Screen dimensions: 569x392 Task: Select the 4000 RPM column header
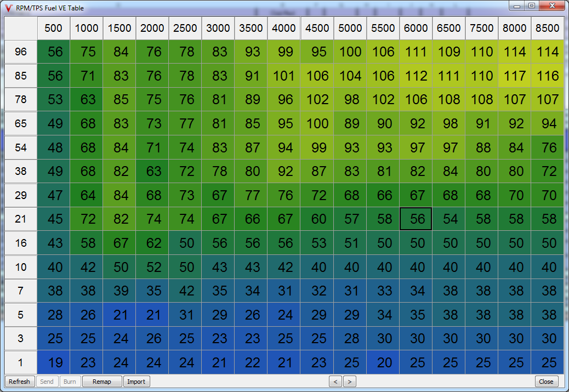tap(284, 28)
